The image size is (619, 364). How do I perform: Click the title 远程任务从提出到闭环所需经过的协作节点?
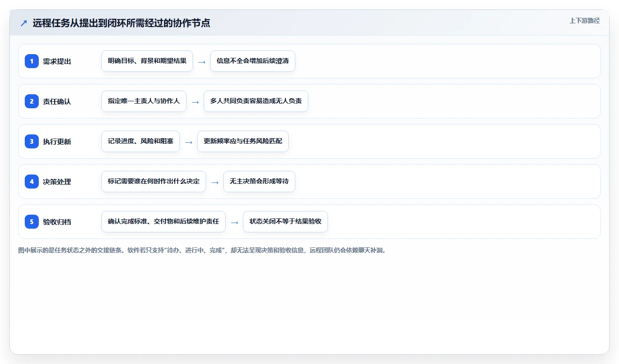click(121, 23)
